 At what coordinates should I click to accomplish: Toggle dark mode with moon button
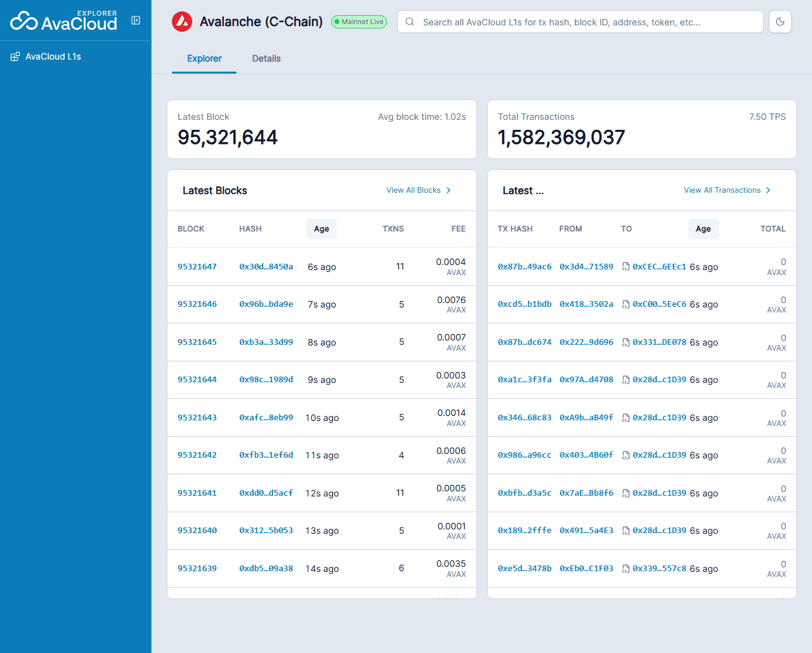point(780,22)
